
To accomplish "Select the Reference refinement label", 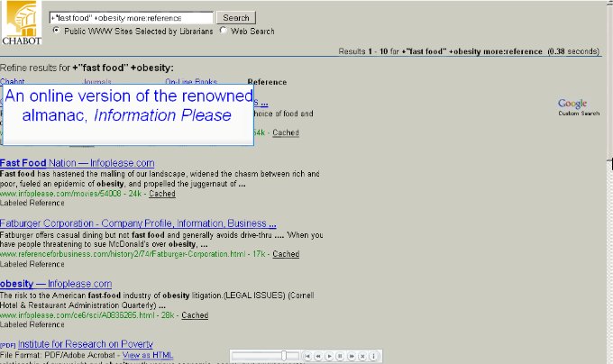I will (x=267, y=82).
